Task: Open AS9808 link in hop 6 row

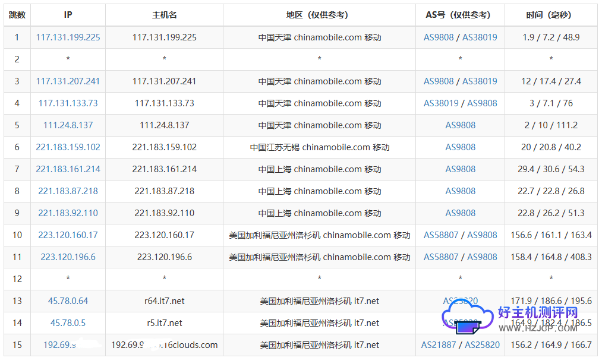Action: click(x=461, y=147)
